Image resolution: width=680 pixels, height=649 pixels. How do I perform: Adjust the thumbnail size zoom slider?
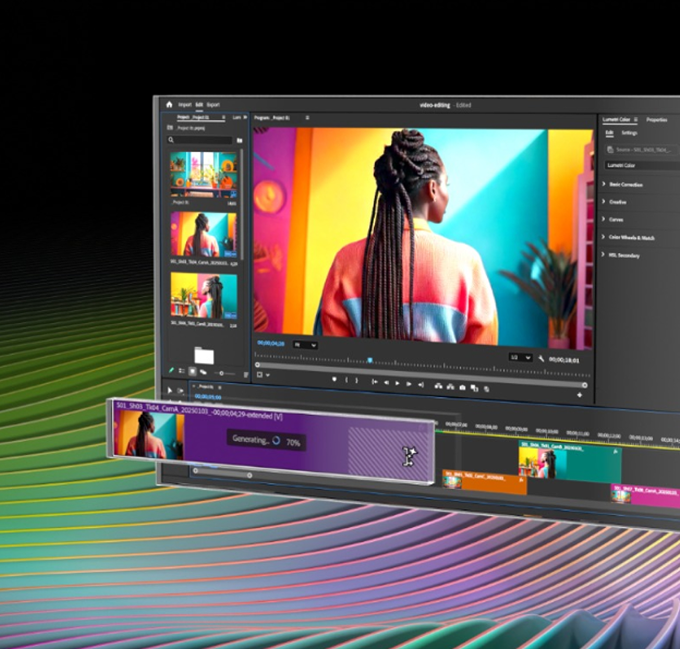click(224, 373)
